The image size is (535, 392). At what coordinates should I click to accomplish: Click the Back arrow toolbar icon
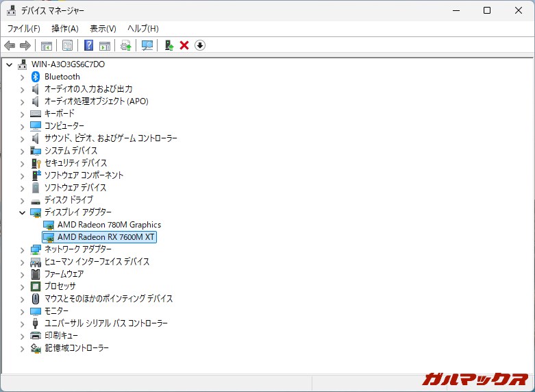10,45
